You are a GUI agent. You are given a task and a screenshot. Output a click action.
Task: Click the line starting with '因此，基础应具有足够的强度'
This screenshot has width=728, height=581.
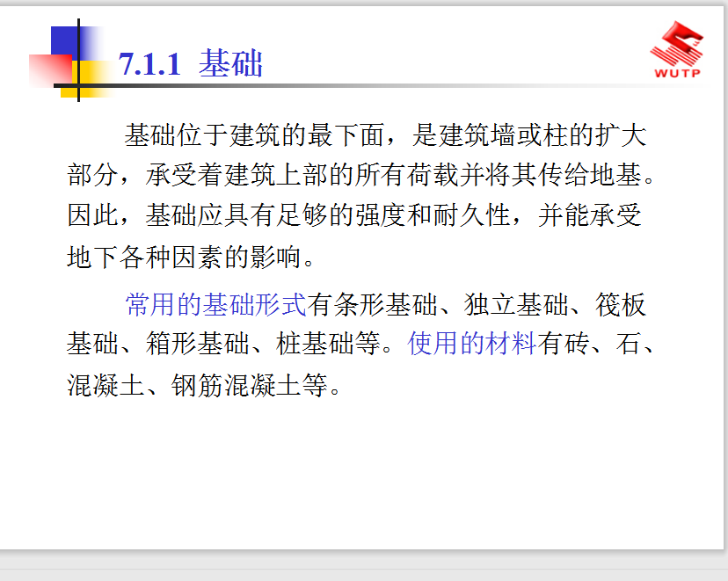coord(354,215)
